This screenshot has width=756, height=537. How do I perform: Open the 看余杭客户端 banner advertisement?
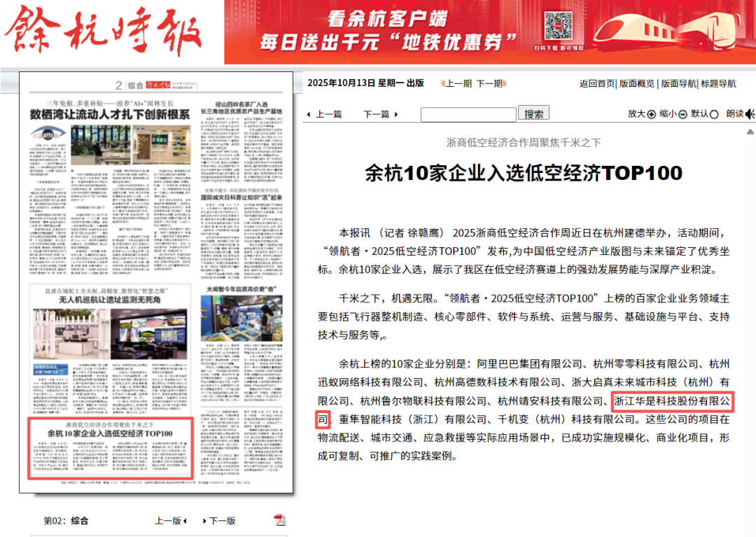[490, 32]
